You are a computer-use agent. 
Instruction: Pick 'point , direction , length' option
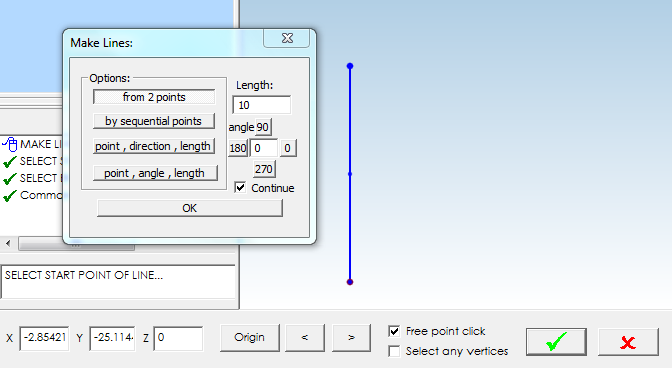coord(153,146)
